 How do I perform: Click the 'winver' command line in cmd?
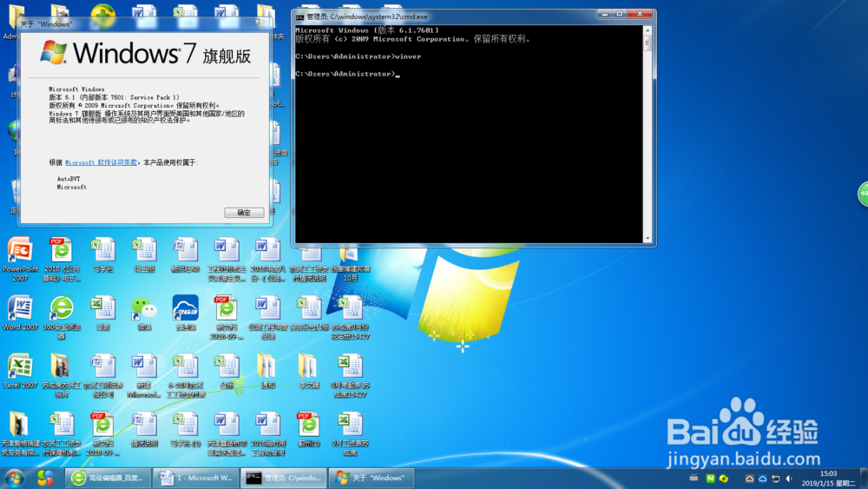(358, 56)
